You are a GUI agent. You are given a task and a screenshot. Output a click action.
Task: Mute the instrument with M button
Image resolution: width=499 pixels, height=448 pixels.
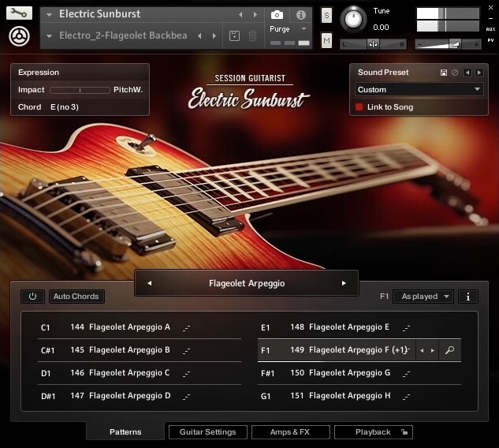(x=326, y=40)
